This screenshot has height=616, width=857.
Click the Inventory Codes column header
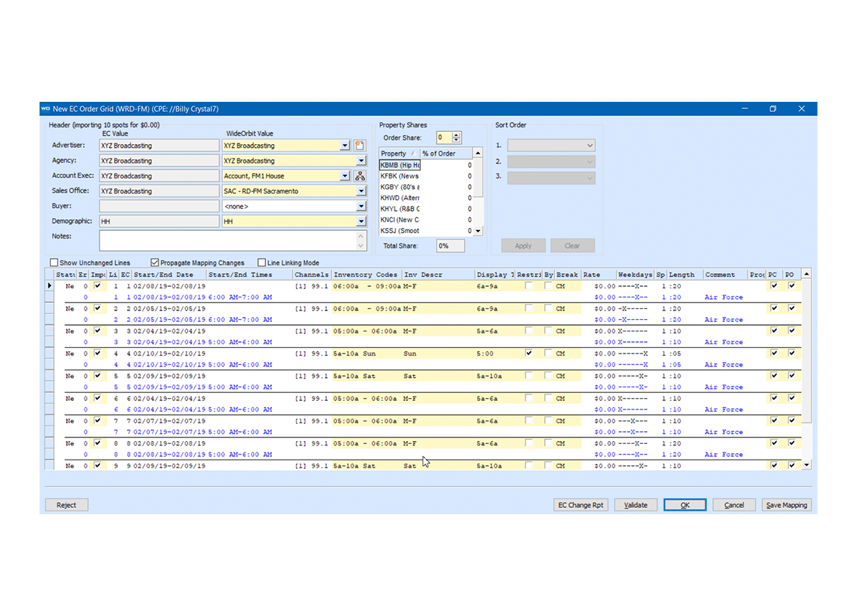pos(365,275)
